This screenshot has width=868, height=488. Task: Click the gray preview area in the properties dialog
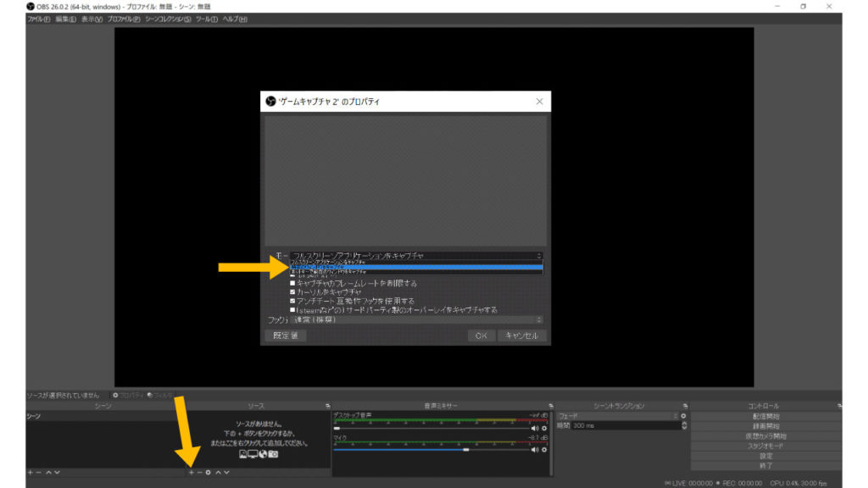click(x=406, y=181)
